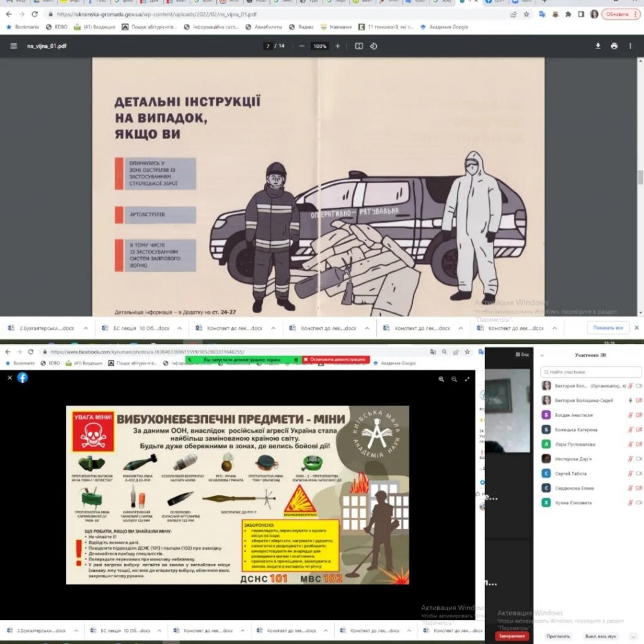This screenshot has height=644, width=644.
Task: Rotate the PDF with the rotate icon
Action: pyautogui.click(x=374, y=46)
